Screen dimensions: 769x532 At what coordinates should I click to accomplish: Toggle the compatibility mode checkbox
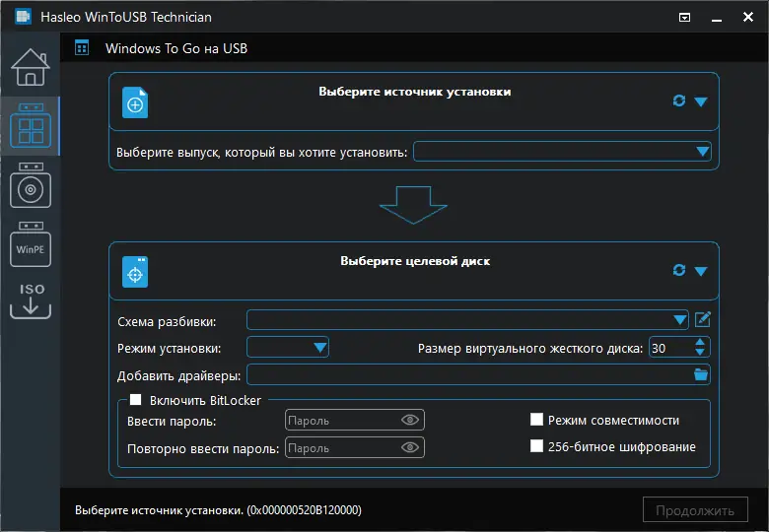[537, 420]
